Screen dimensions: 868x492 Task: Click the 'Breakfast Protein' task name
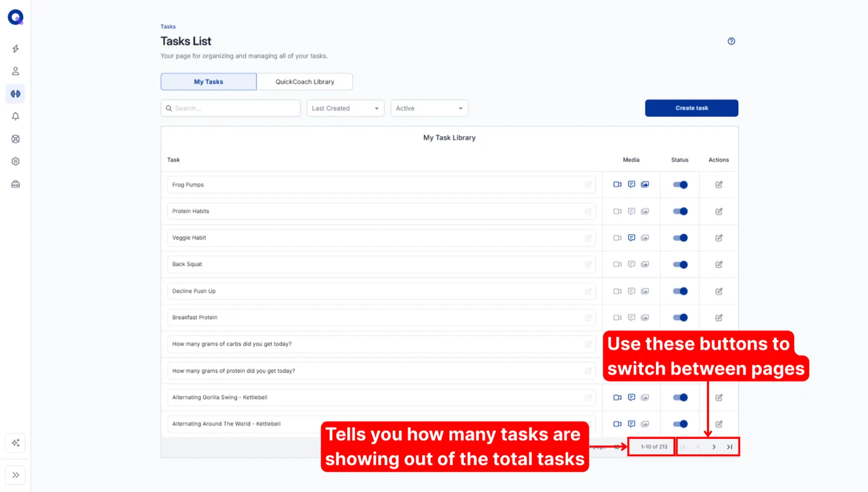pyautogui.click(x=195, y=318)
